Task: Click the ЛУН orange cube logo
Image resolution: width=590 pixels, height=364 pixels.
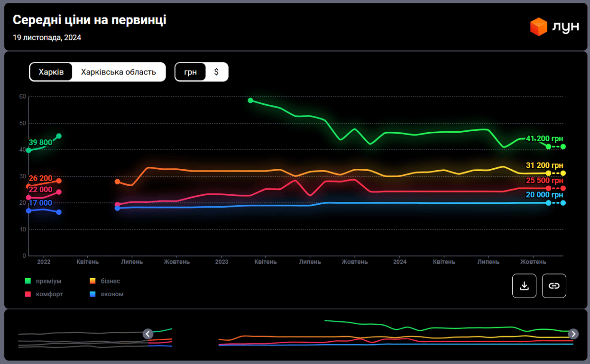Action: 538,27
